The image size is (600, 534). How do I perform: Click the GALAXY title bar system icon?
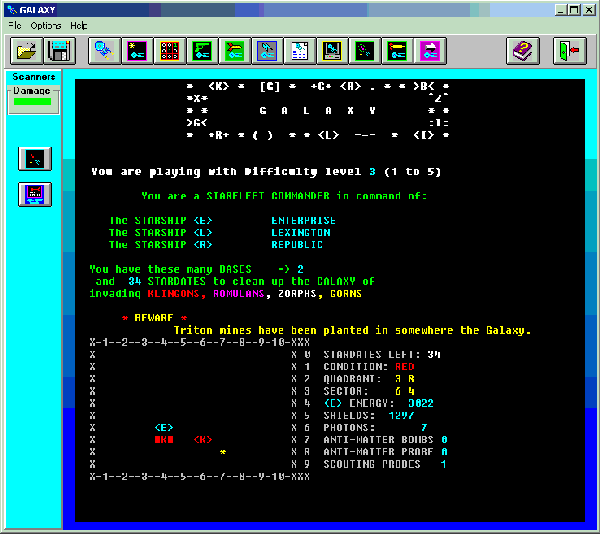(x=10, y=8)
